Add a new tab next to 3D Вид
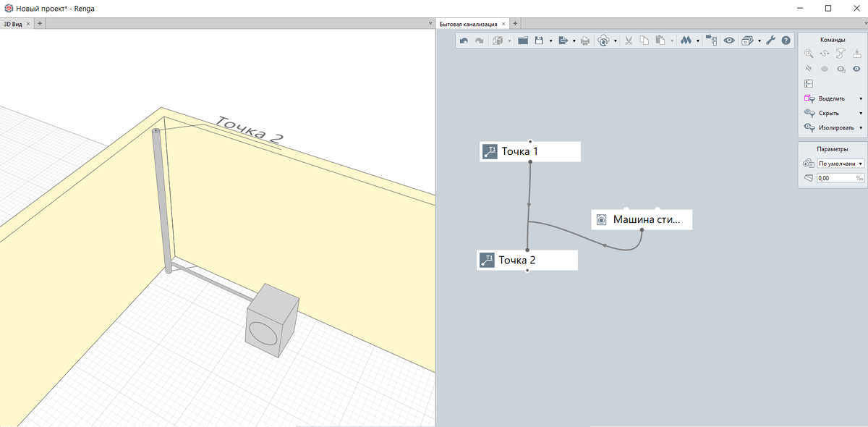Viewport: 868px width, 427px height. click(40, 24)
